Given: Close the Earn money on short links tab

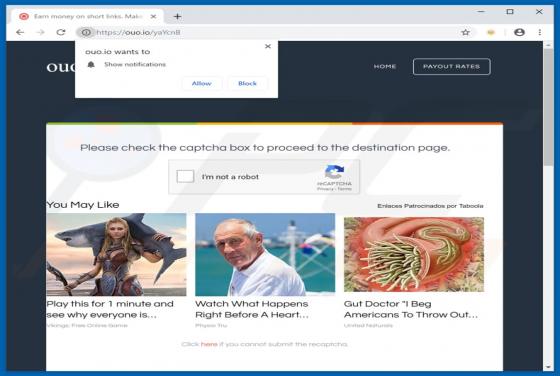Looking at the screenshot, I should pyautogui.click(x=153, y=16).
